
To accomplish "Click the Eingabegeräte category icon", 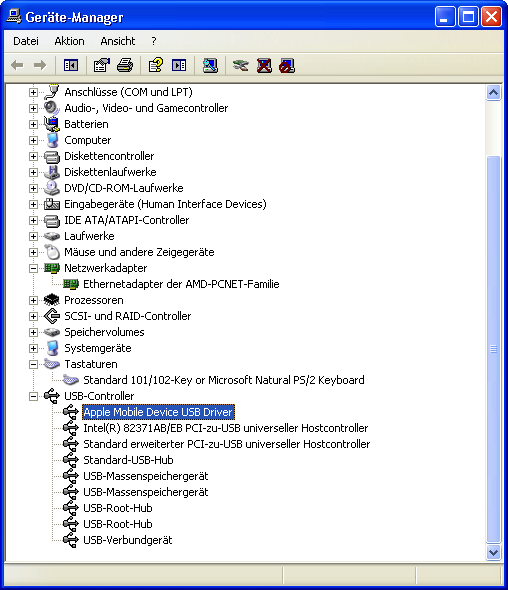I will pos(52,204).
